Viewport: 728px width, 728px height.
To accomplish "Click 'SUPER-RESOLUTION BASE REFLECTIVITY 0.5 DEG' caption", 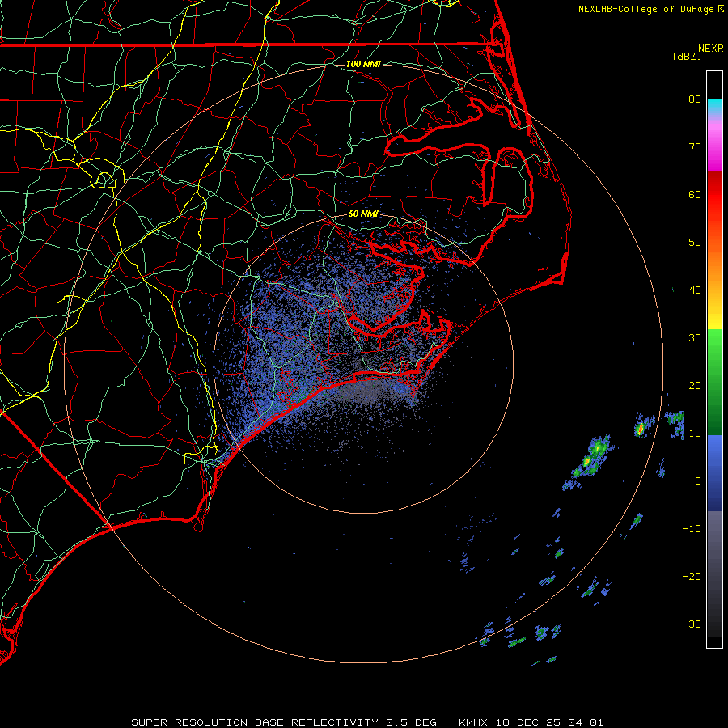I will click(284, 722).
